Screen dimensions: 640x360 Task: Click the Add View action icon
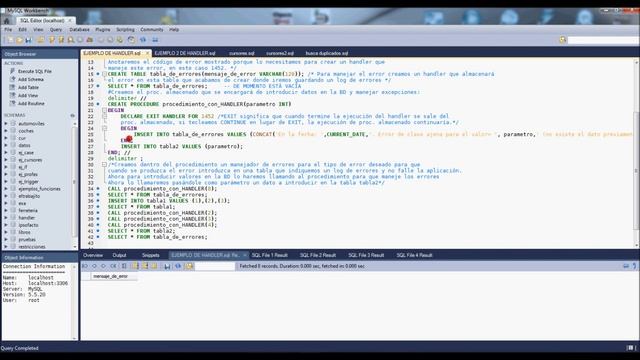[12, 96]
